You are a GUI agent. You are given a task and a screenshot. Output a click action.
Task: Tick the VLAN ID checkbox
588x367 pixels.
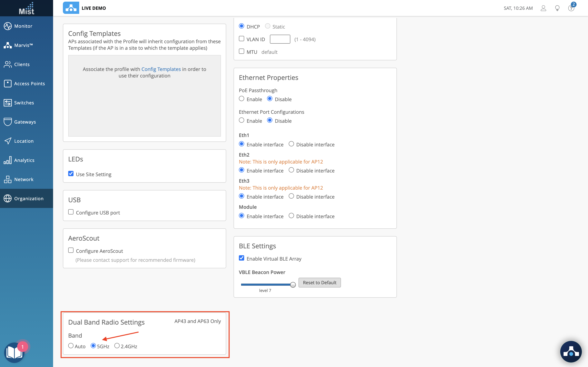242,39
